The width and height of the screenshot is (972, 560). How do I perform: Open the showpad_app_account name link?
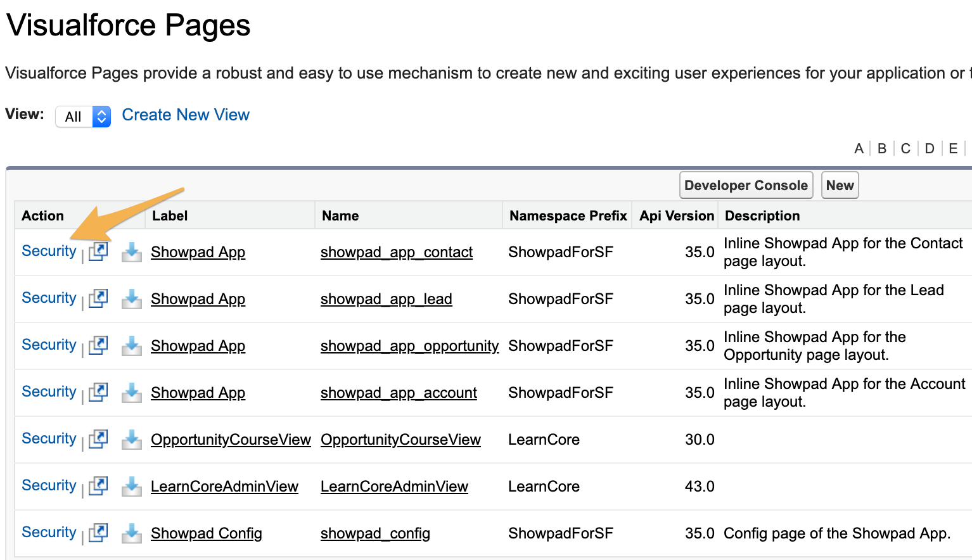pos(399,393)
